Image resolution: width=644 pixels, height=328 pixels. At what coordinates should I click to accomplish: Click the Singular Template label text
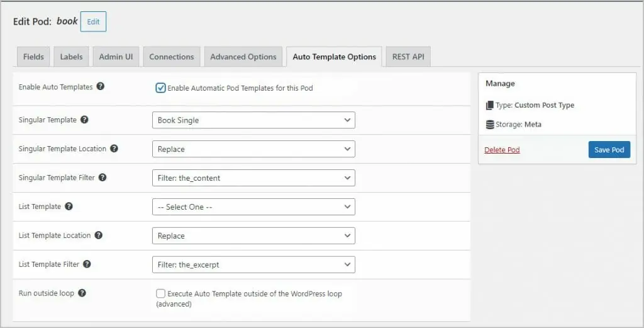48,120
